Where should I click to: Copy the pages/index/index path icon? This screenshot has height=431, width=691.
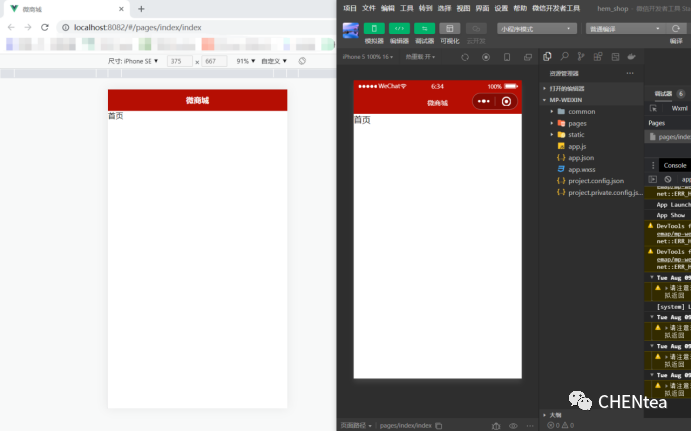point(438,426)
